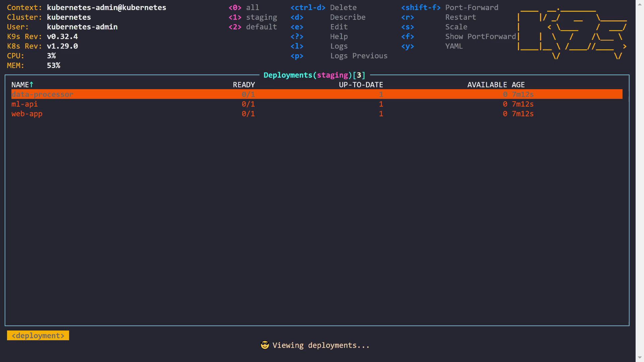
Task: Click the <l> Logs shortcut key
Action: [x=297, y=46]
